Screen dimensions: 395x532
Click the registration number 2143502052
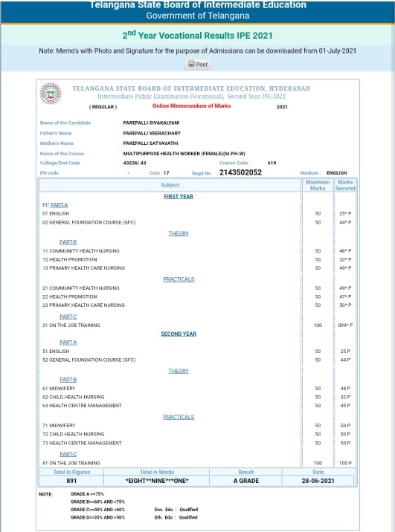pos(240,172)
